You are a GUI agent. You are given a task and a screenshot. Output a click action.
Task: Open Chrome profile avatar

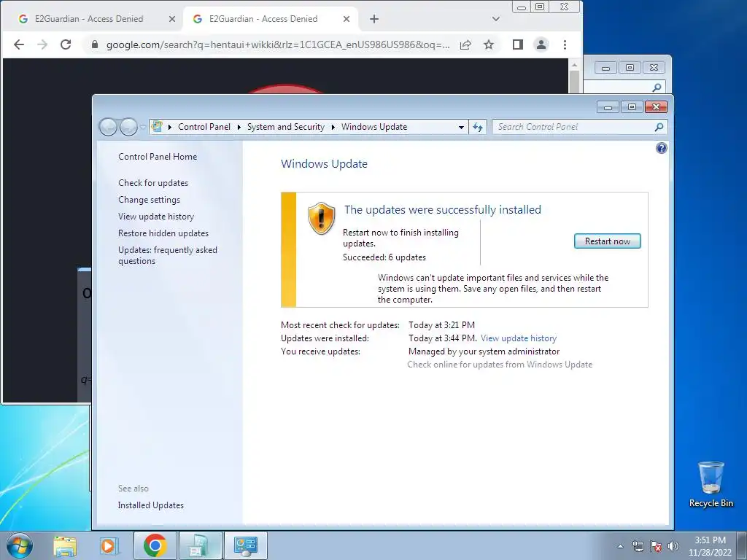(541, 44)
